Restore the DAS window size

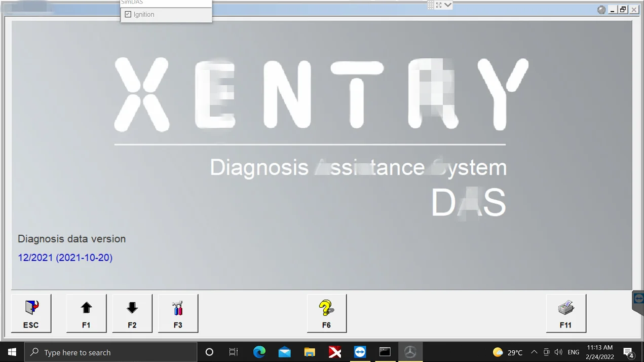point(623,10)
